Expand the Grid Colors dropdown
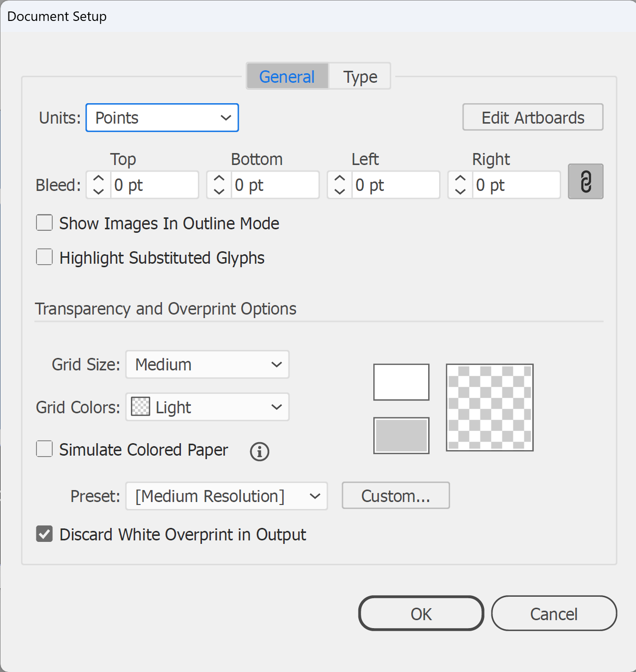 pyautogui.click(x=207, y=407)
